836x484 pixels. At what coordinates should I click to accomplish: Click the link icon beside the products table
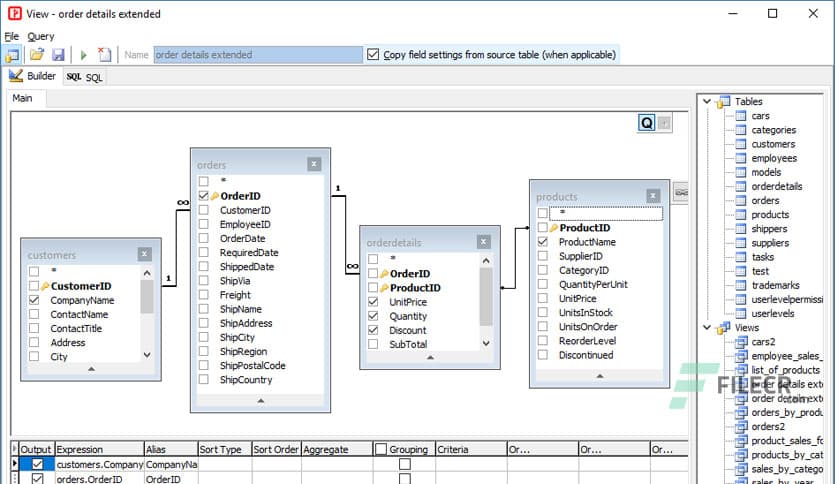point(681,192)
